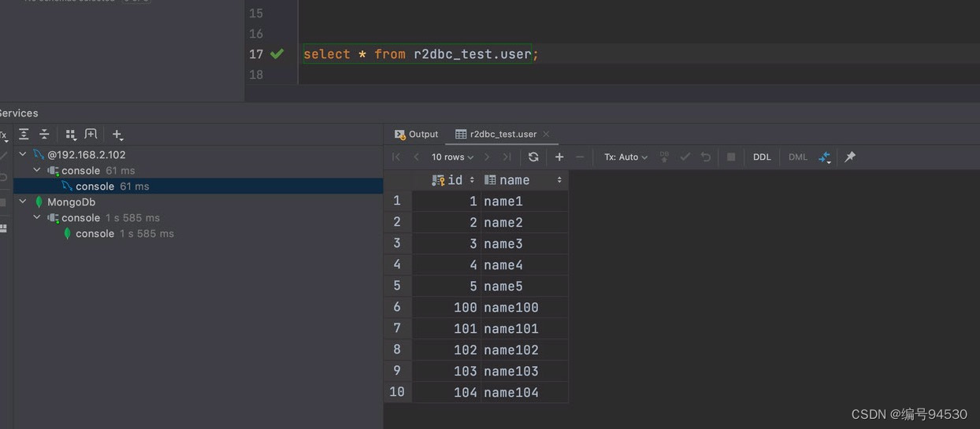Image resolution: width=980 pixels, height=429 pixels.
Task: Collapse all nodes in the Services tree
Action: pos(44,135)
